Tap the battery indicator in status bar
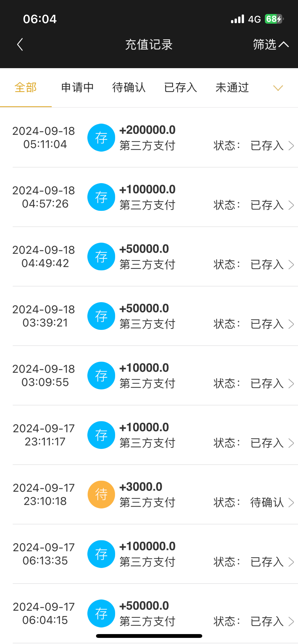This screenshot has width=298, height=644. [x=274, y=19]
